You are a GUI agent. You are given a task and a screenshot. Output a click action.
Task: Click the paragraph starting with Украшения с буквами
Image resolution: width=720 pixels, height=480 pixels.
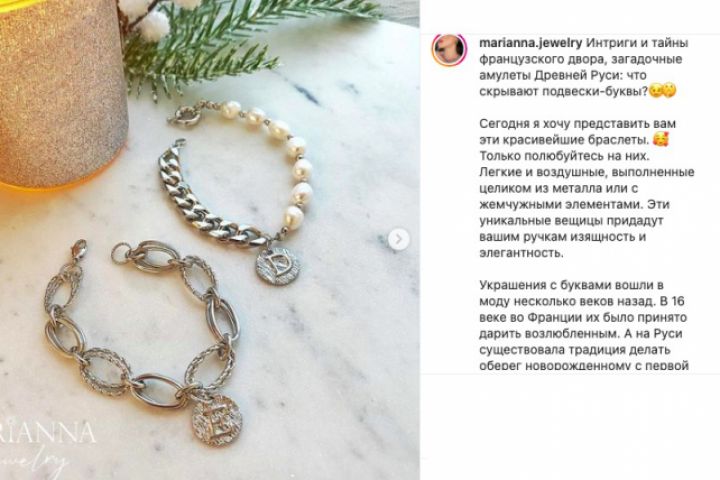[583, 325]
